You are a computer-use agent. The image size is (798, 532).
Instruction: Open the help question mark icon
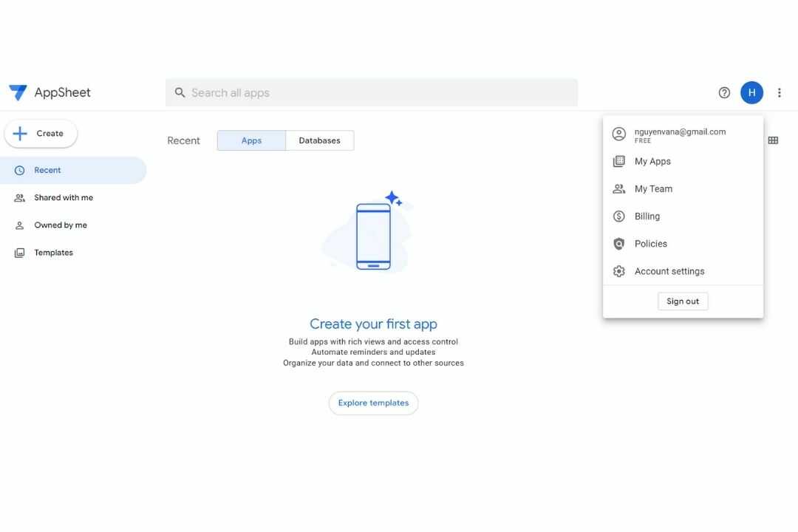tap(724, 92)
